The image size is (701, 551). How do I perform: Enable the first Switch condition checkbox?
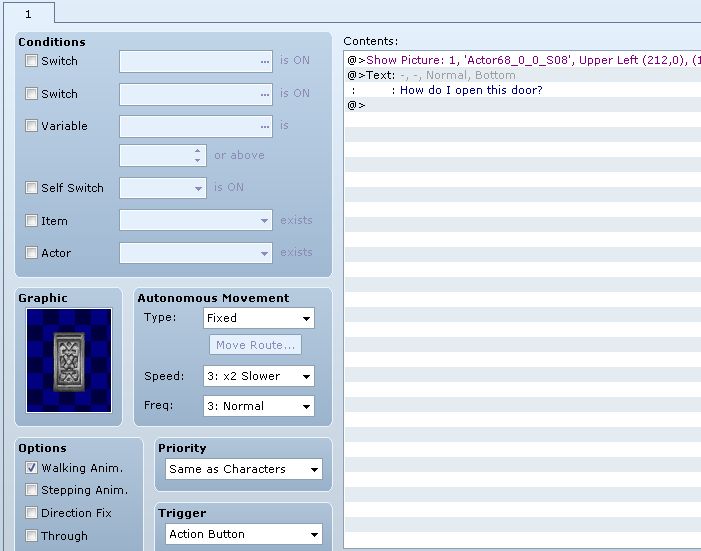pyautogui.click(x=31, y=60)
